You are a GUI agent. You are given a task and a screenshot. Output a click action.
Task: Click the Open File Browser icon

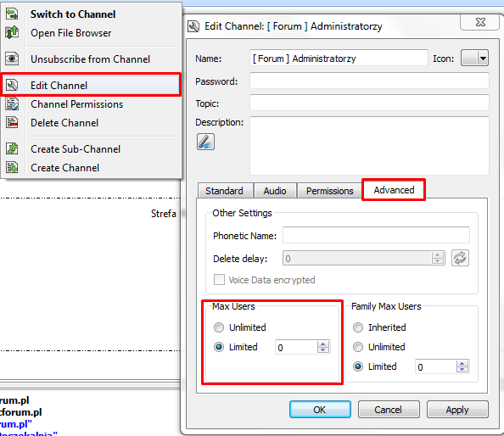pyautogui.click(x=12, y=33)
